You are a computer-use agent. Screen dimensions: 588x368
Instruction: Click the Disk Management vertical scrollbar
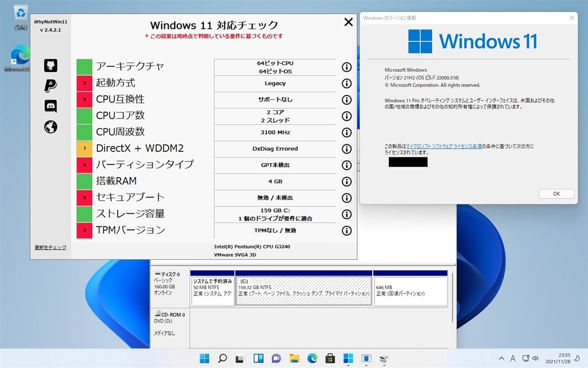452,297
